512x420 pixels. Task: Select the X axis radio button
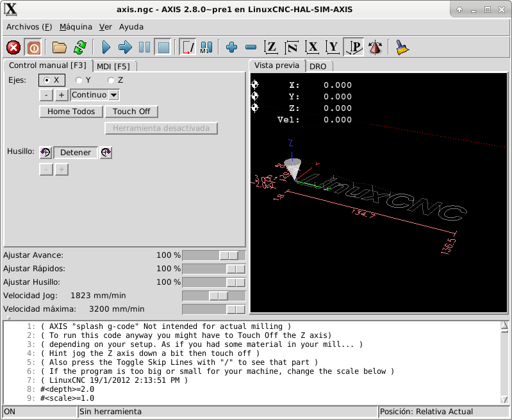[x=52, y=80]
